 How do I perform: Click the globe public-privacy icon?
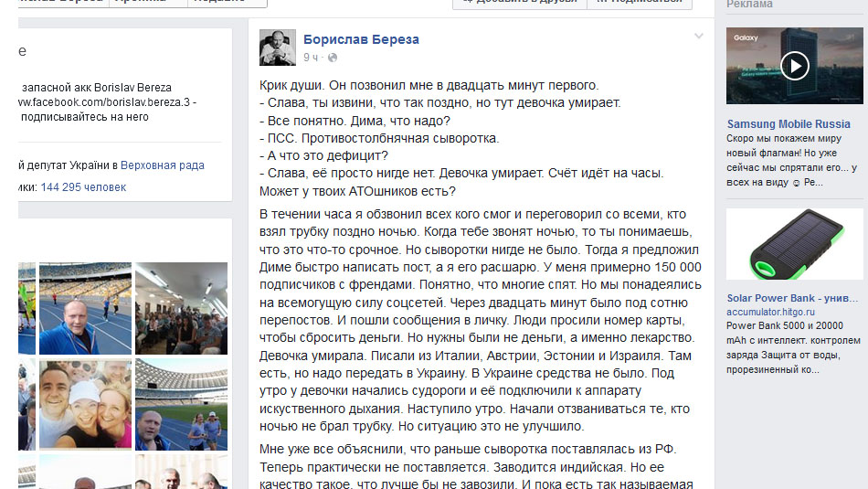[333, 58]
